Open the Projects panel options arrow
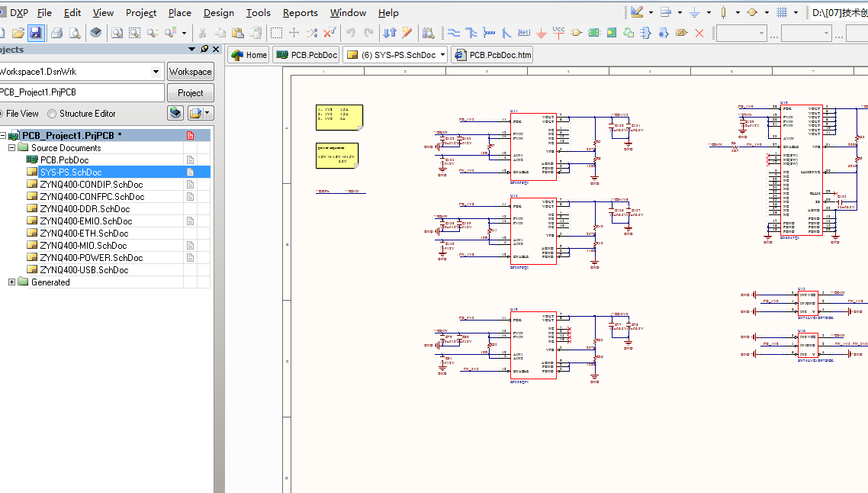868x493 pixels. 192,50
